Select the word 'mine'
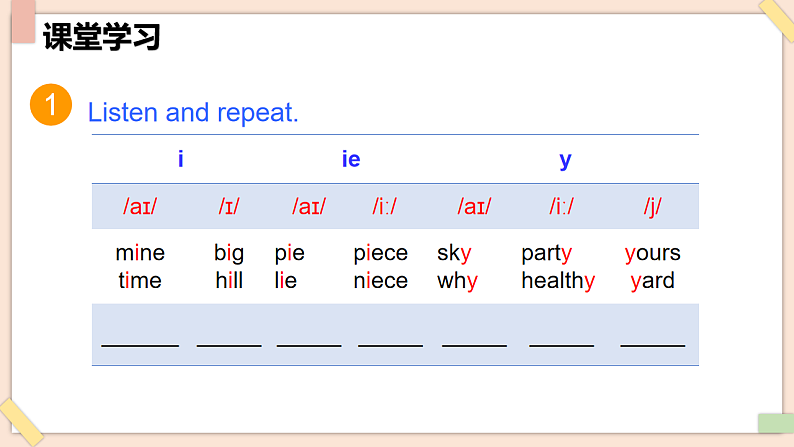Viewport: 794px width, 447px height. [140, 253]
